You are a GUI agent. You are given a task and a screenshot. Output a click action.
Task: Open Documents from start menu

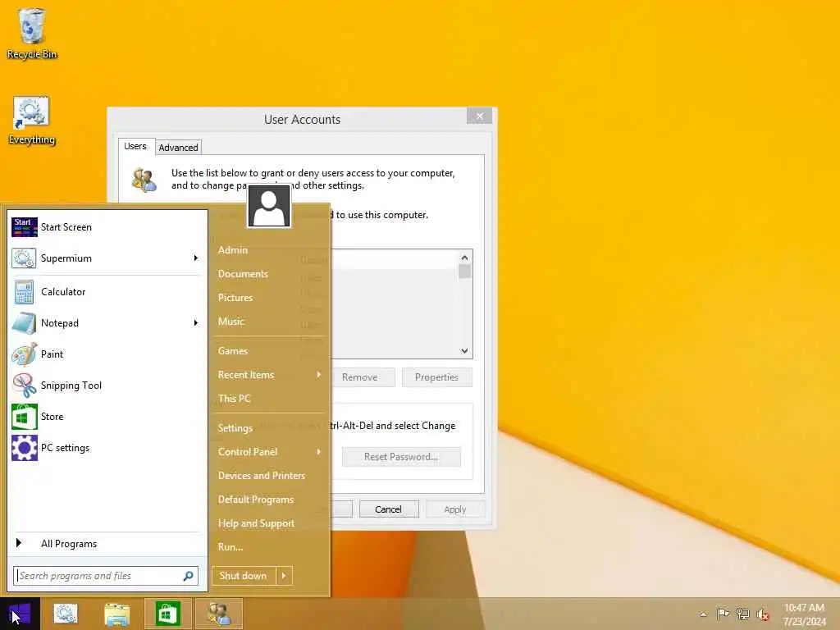243,274
